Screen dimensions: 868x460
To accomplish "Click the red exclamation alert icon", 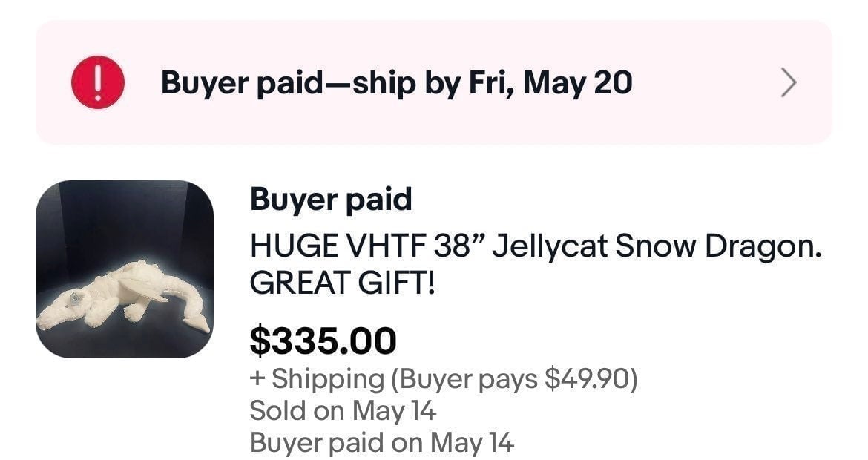I will tap(98, 82).
